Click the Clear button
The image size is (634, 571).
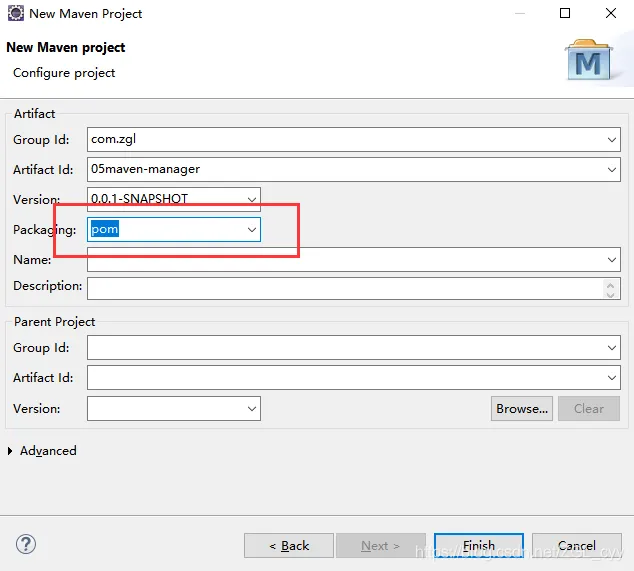589,408
